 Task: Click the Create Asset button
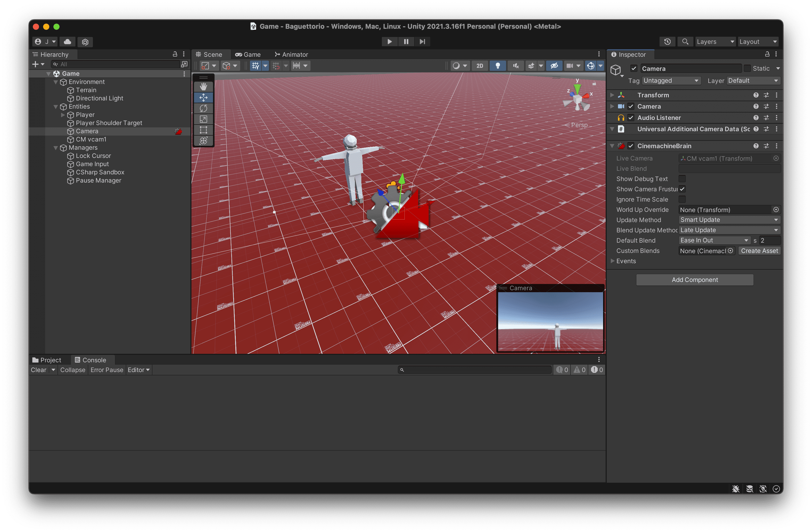(x=759, y=251)
